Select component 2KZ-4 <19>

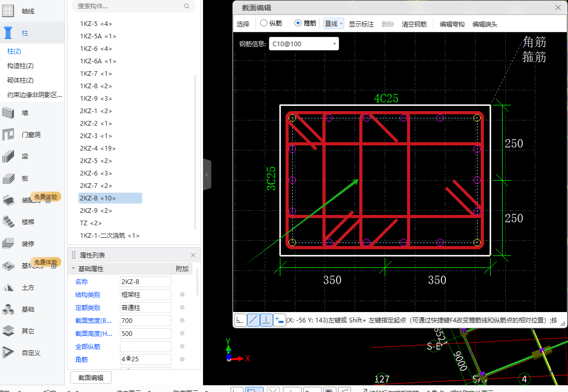pyautogui.click(x=98, y=148)
